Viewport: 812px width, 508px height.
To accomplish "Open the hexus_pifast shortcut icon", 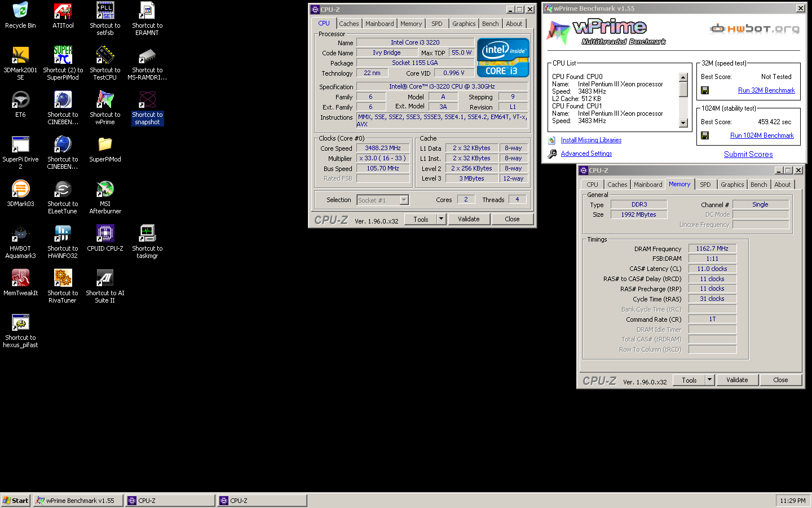I will (20, 331).
